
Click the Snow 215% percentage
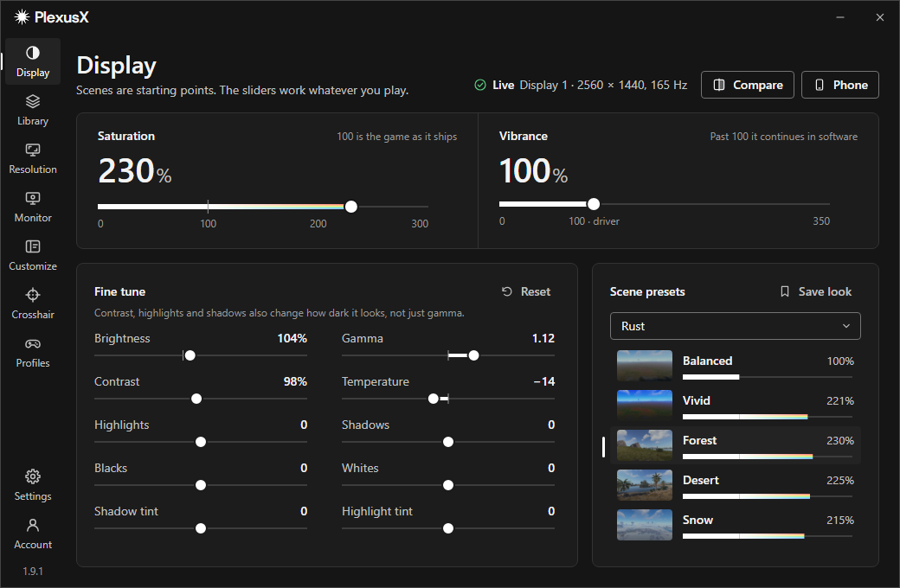[x=840, y=521]
